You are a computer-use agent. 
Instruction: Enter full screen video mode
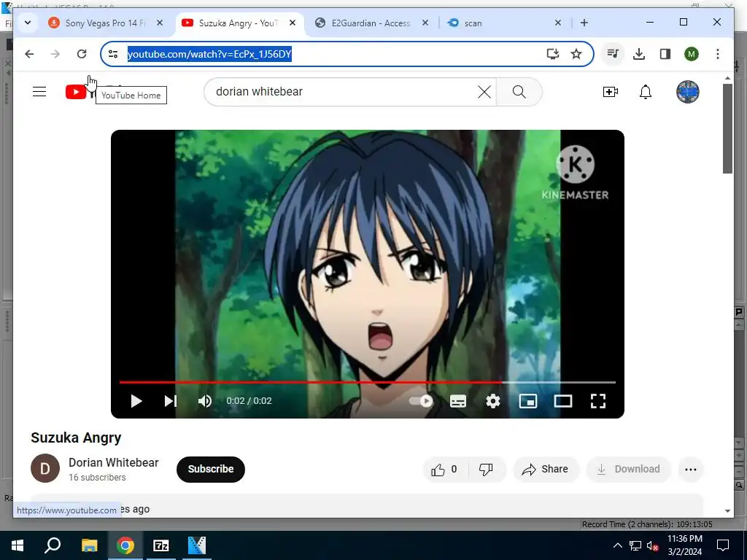[598, 401]
